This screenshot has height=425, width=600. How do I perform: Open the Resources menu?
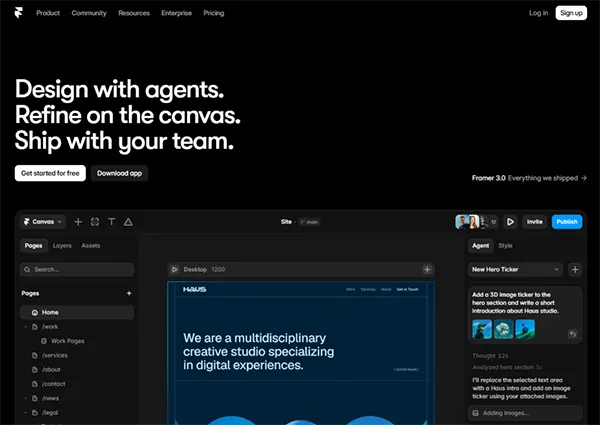coord(134,13)
